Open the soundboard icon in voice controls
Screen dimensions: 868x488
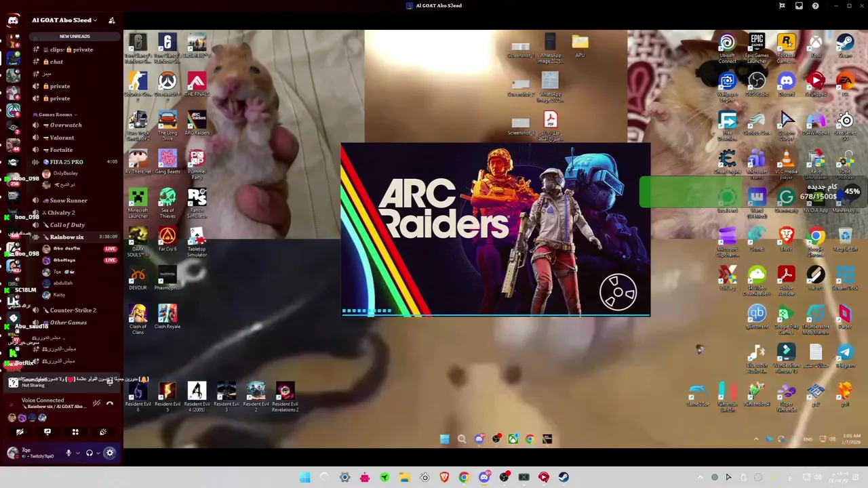103,432
